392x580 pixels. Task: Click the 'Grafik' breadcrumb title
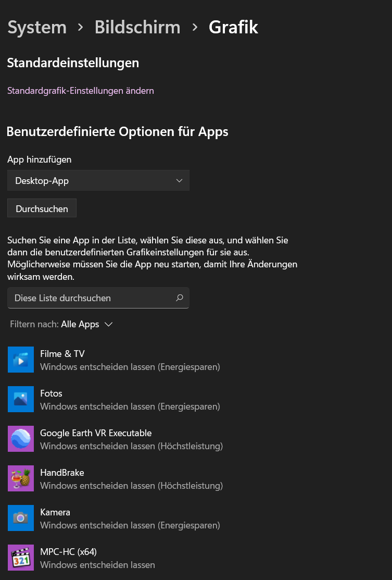pos(233,27)
